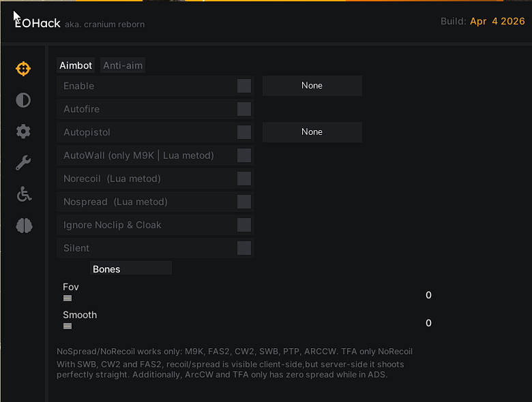This screenshot has height=402, width=532.
Task: Check the Ignore Noclip & Cloak box
Action: click(244, 225)
